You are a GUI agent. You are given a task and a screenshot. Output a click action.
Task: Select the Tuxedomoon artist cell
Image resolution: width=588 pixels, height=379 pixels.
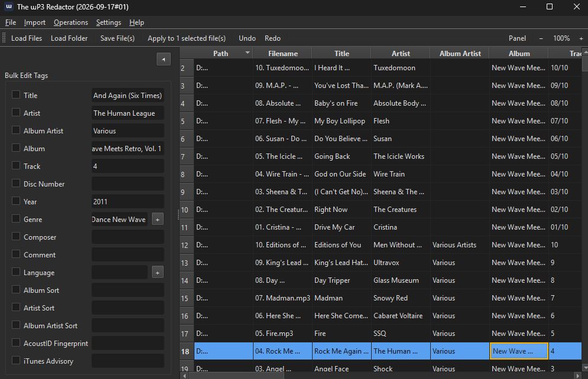click(x=401, y=68)
